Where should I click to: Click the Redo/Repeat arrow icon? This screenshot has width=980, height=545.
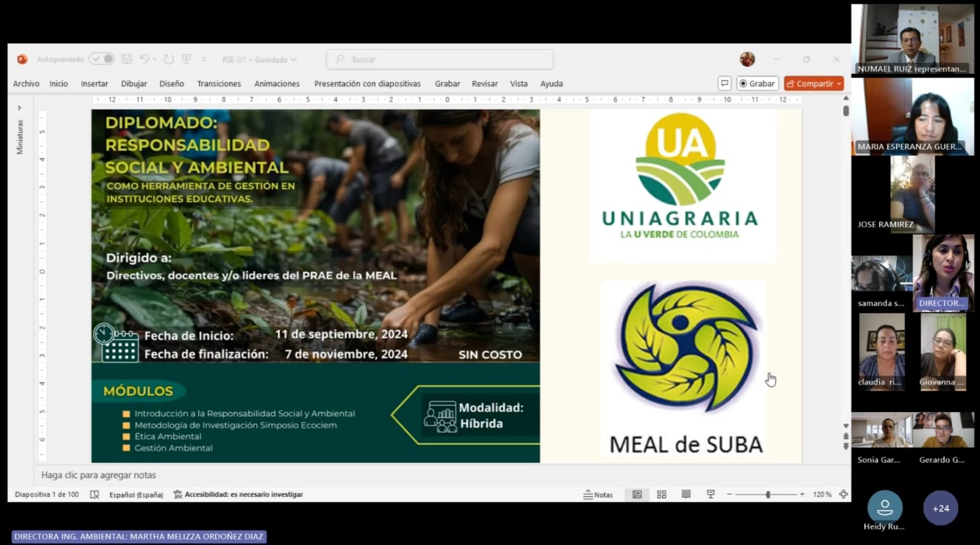[169, 59]
